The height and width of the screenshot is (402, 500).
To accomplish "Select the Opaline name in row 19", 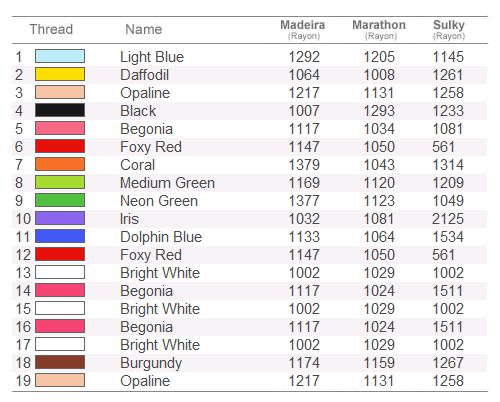I will 145,381.
